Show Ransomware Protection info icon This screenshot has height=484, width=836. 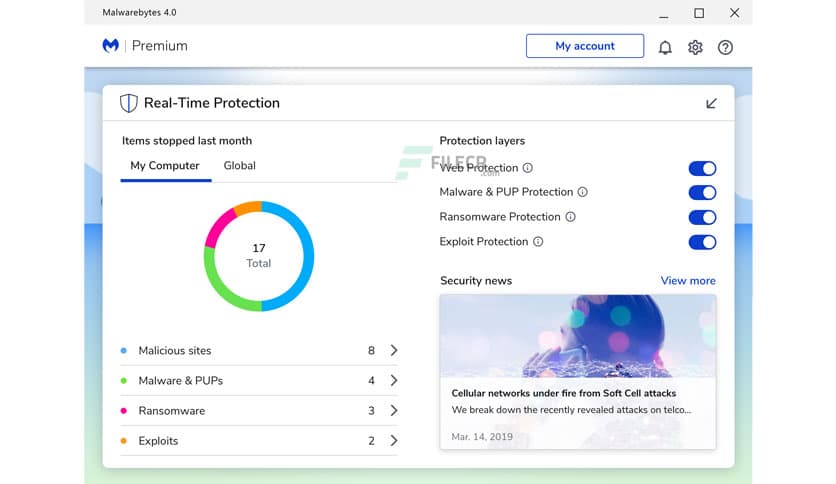tap(570, 217)
